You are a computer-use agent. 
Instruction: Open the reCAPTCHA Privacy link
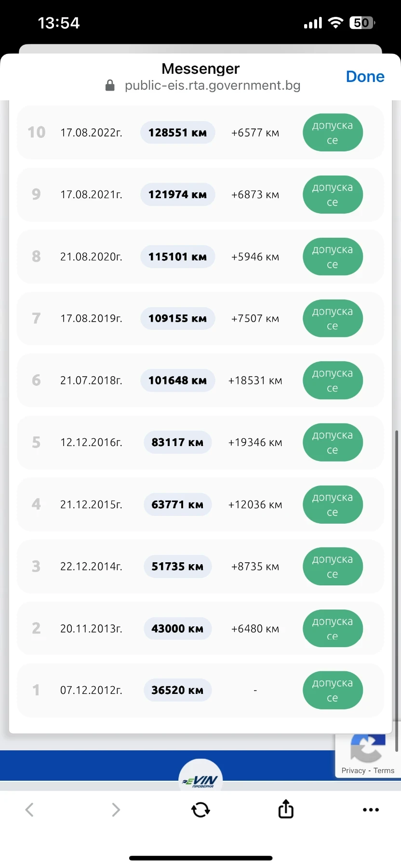coord(353,771)
